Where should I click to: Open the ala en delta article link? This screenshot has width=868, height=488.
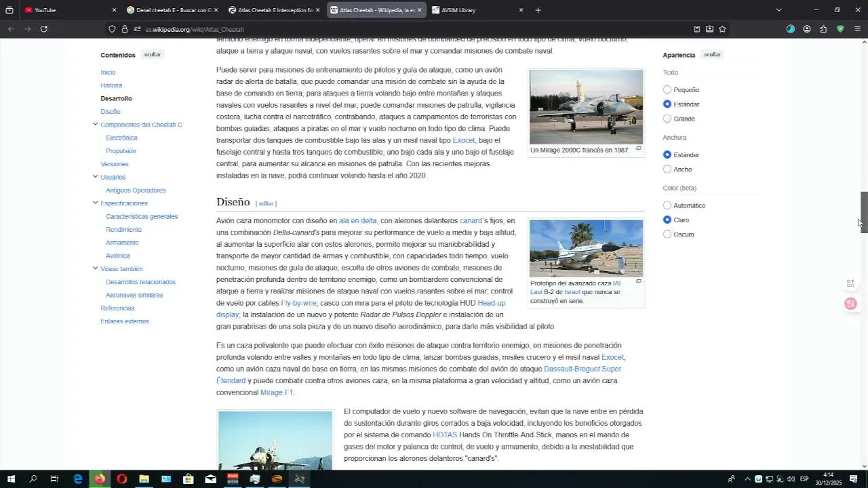(x=357, y=221)
